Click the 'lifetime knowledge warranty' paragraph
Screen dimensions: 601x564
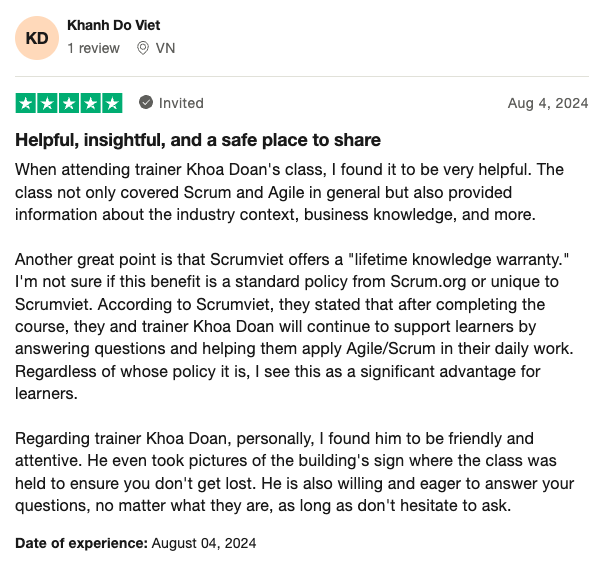tap(294, 327)
